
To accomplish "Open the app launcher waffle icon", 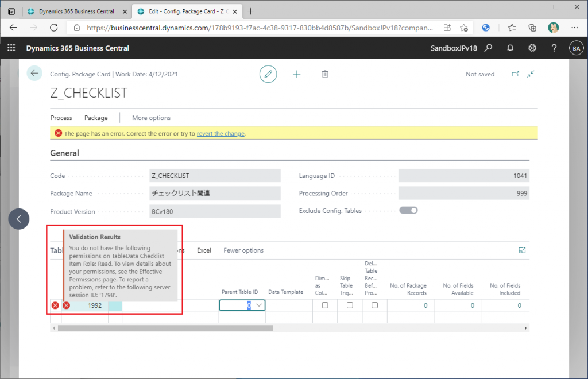I will pyautogui.click(x=11, y=48).
